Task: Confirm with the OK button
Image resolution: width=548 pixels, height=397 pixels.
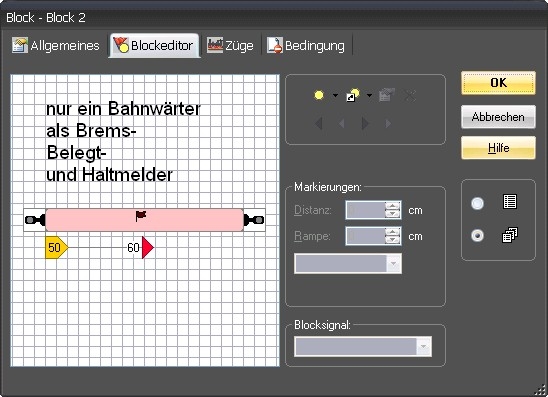Action: [498, 83]
